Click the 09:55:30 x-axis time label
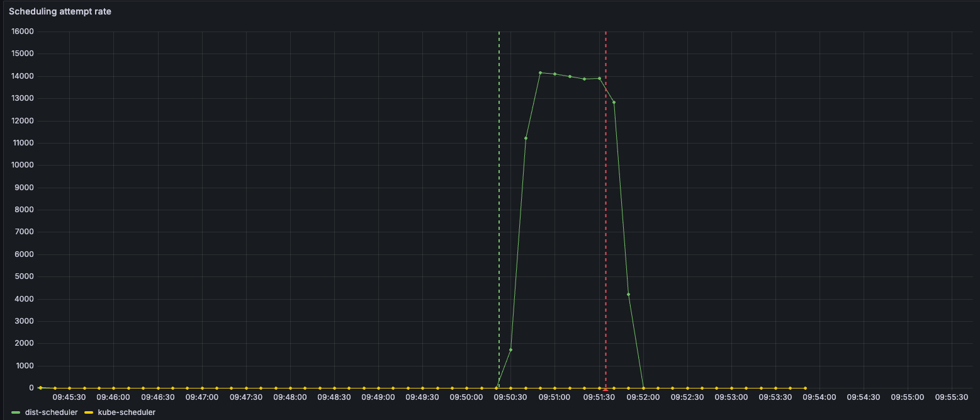This screenshot has height=420, width=980. point(951,397)
